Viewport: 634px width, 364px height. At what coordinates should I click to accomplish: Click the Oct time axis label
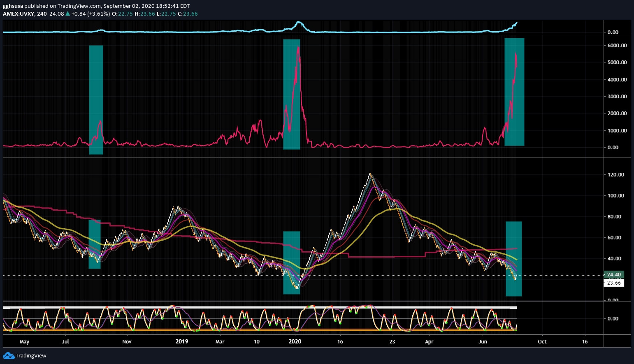coord(542,342)
